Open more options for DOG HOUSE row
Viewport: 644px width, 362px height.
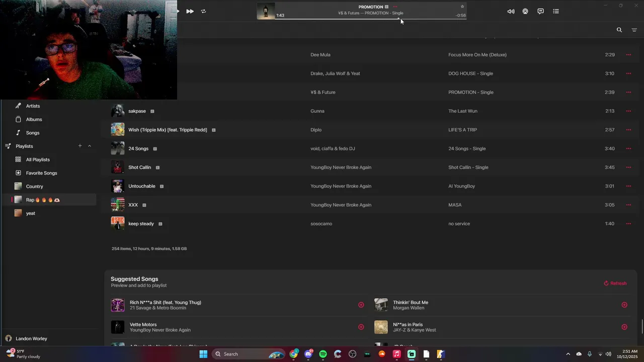[x=628, y=73]
